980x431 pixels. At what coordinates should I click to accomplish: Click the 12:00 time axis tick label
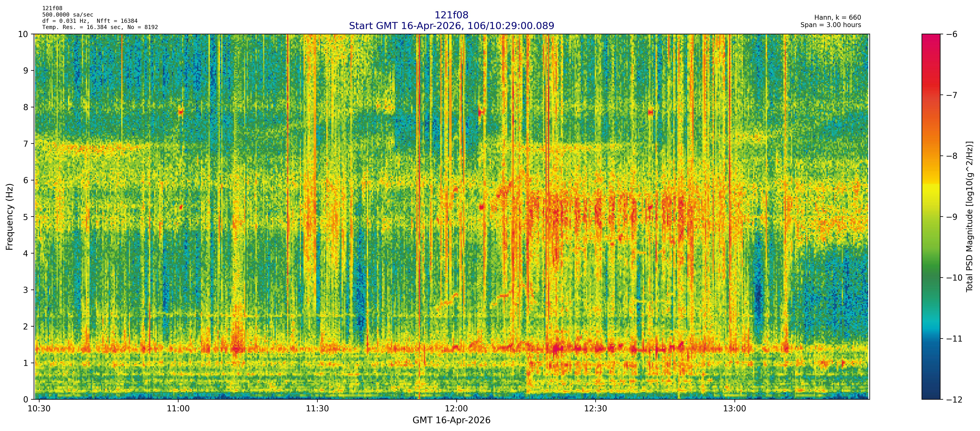456,409
